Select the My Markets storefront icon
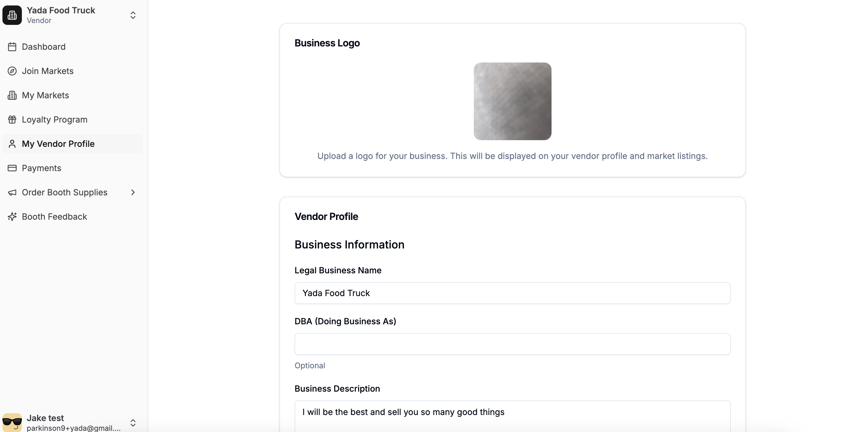This screenshot has height=432, width=868. (12, 95)
